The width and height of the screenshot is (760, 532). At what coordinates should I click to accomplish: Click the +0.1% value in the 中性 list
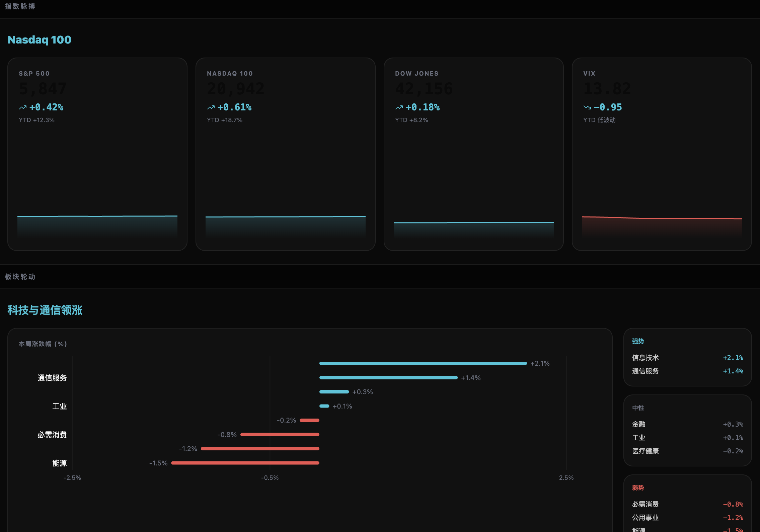(733, 438)
